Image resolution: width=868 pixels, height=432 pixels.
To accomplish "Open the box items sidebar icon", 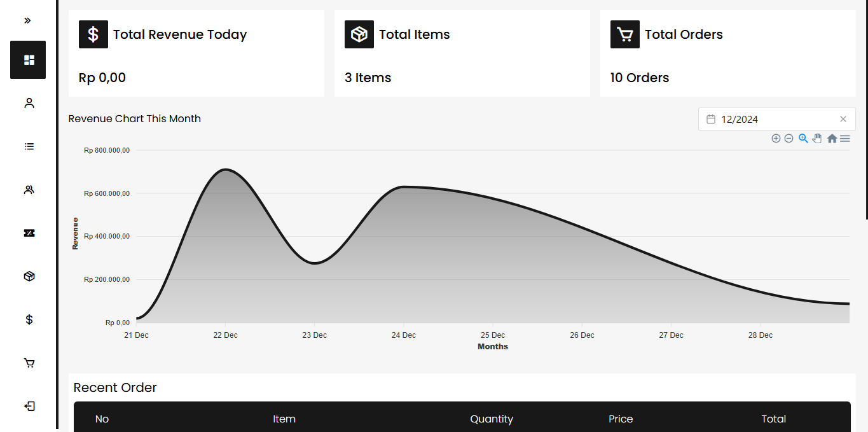I will pos(29,276).
